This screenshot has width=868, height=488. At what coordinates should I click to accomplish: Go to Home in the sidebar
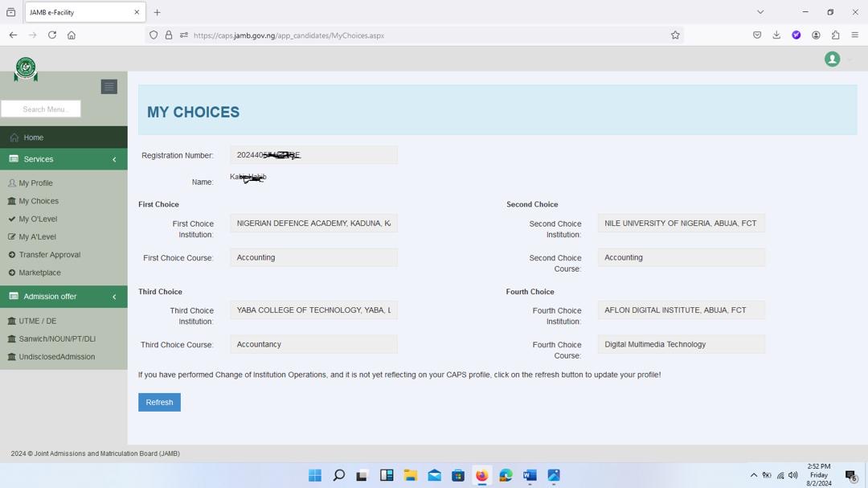33,137
